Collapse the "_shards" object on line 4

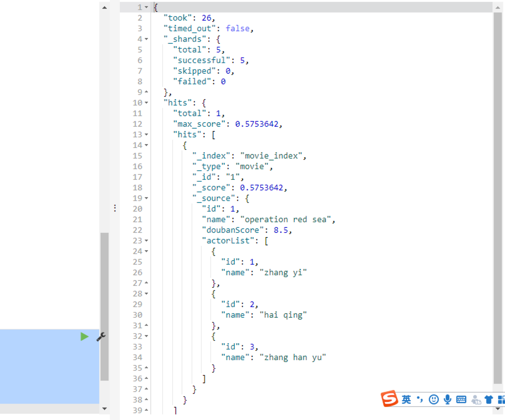click(x=146, y=39)
